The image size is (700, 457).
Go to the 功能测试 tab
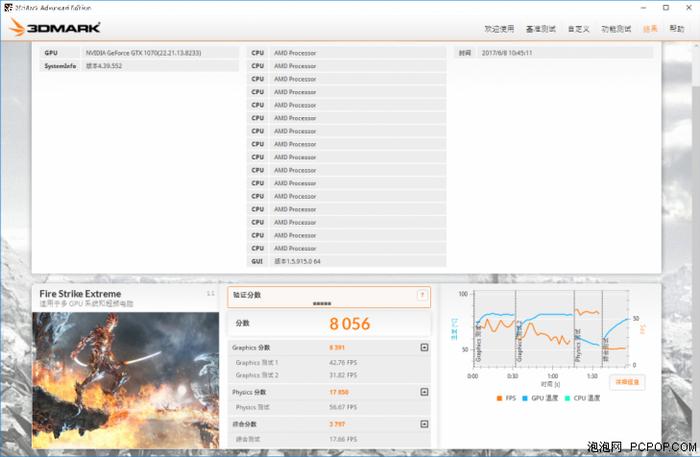[x=616, y=29]
